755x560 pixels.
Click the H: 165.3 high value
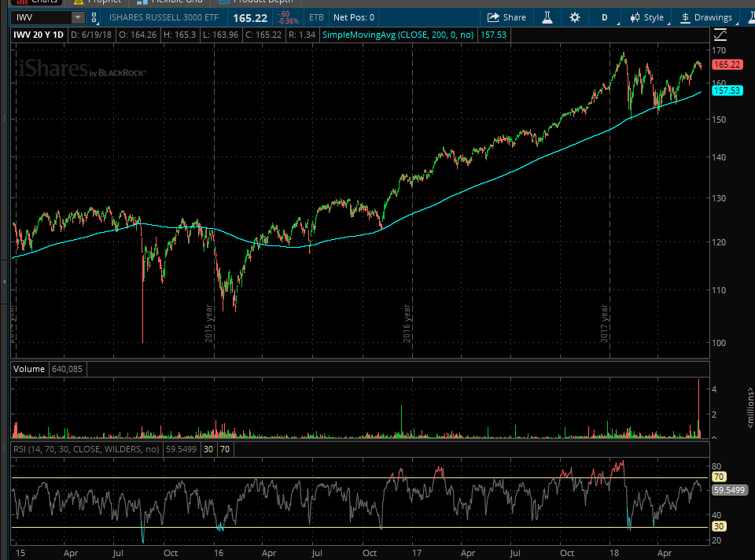pyautogui.click(x=179, y=35)
